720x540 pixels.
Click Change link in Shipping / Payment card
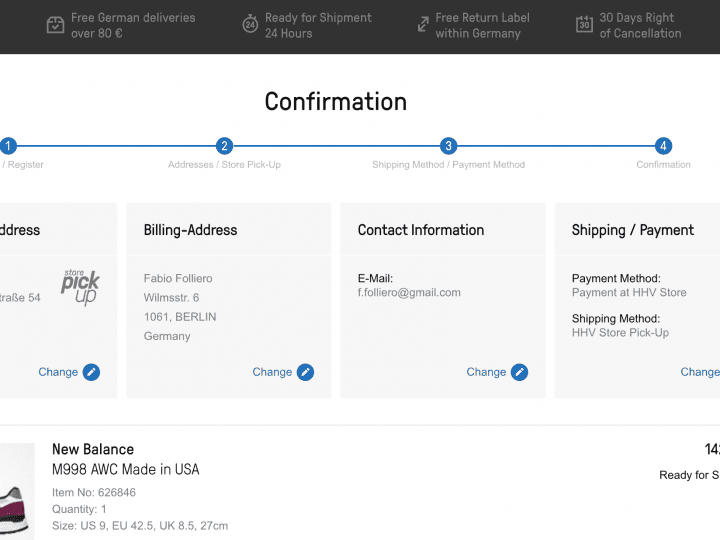pyautogui.click(x=699, y=372)
